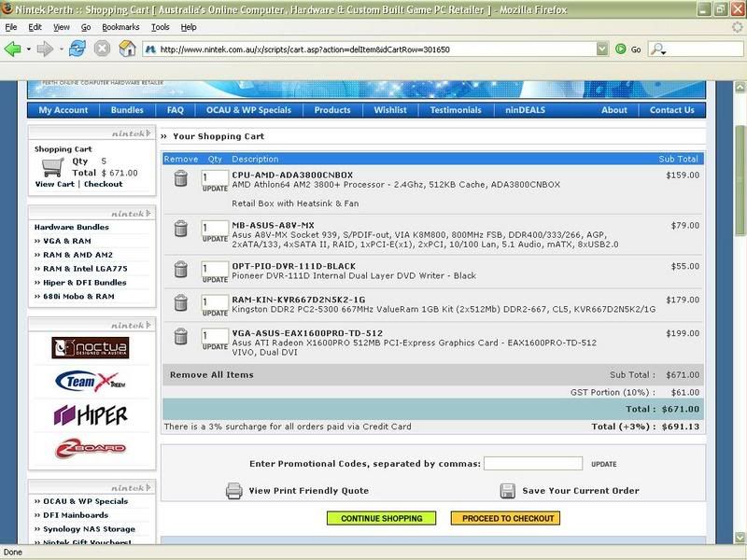Open Synology NAS Storage sidebar link
747x560 pixels.
coord(89,529)
